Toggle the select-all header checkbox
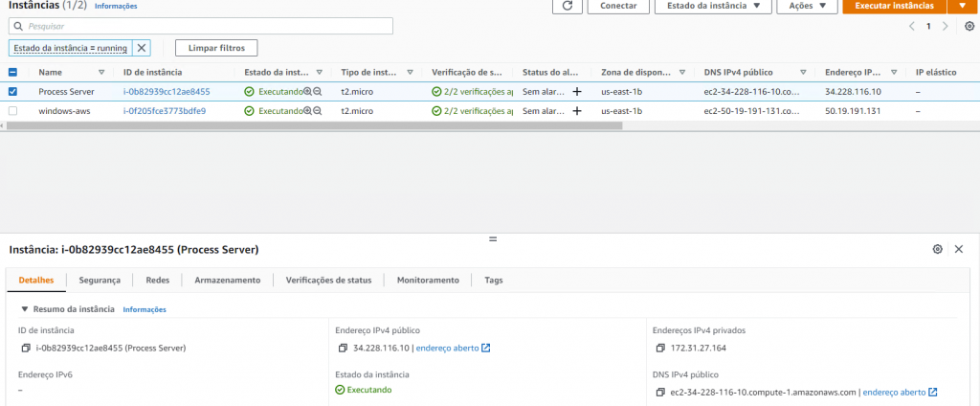 click(12, 72)
